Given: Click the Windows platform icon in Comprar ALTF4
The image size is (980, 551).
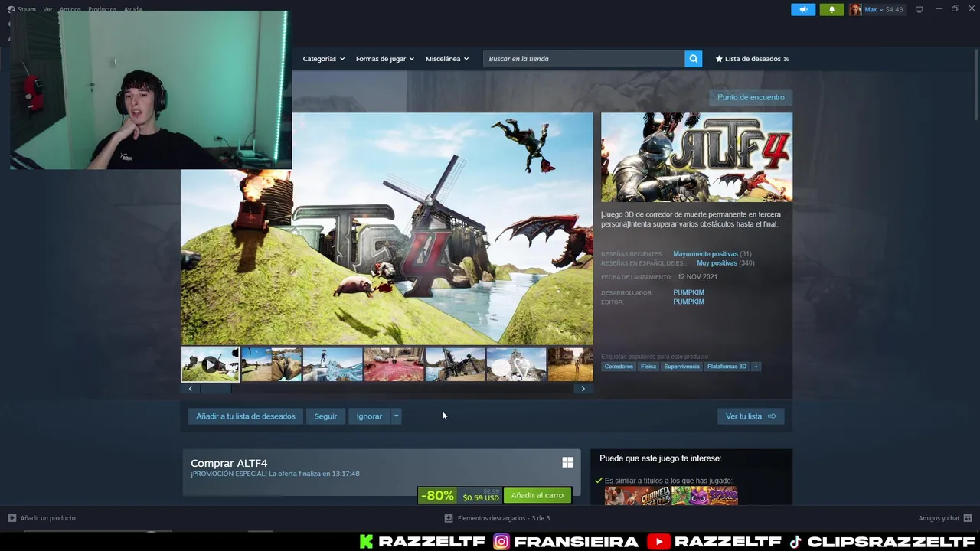Looking at the screenshot, I should [567, 462].
